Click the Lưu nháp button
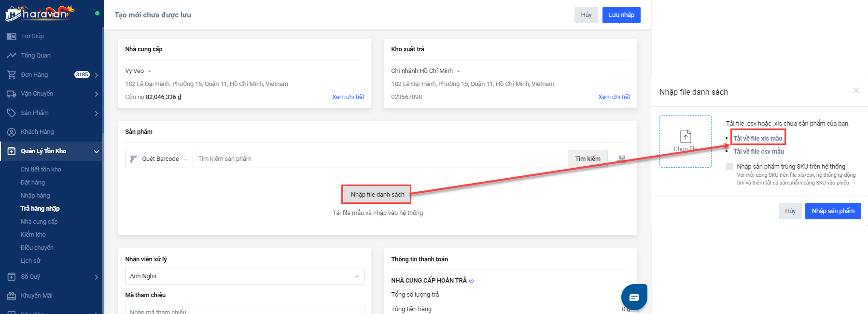The width and height of the screenshot is (868, 314). point(621,15)
